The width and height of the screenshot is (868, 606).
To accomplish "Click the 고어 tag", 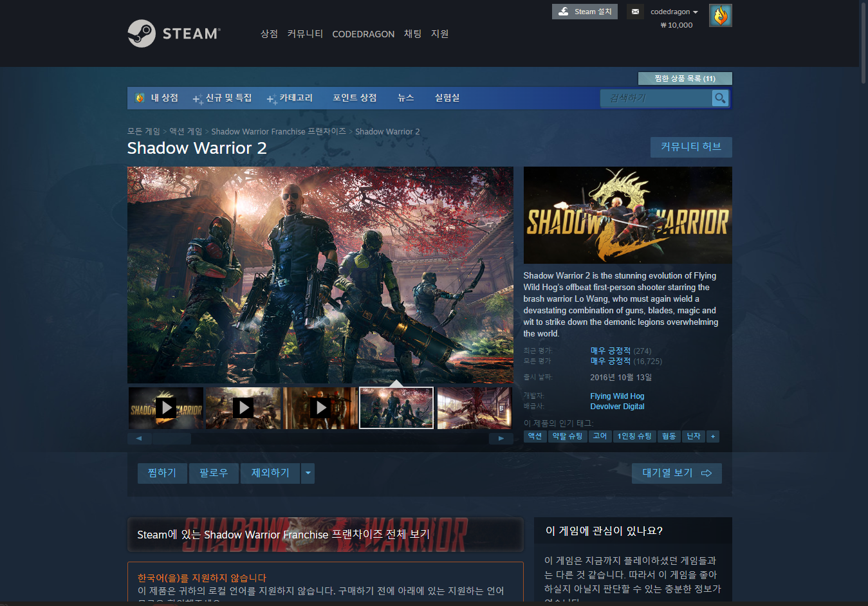I will (600, 437).
